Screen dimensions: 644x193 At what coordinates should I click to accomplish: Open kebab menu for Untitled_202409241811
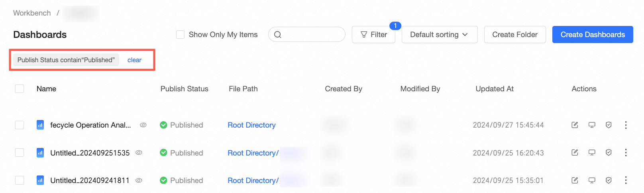[626, 180]
